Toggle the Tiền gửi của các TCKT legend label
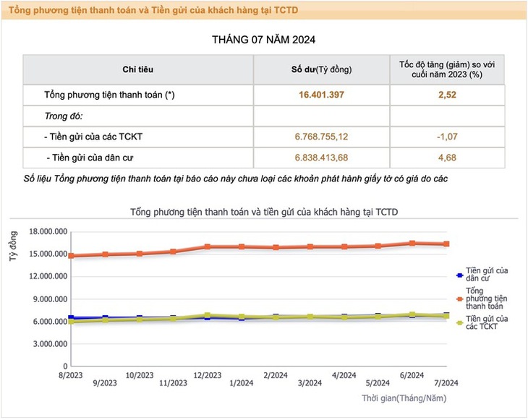 [x=487, y=322]
